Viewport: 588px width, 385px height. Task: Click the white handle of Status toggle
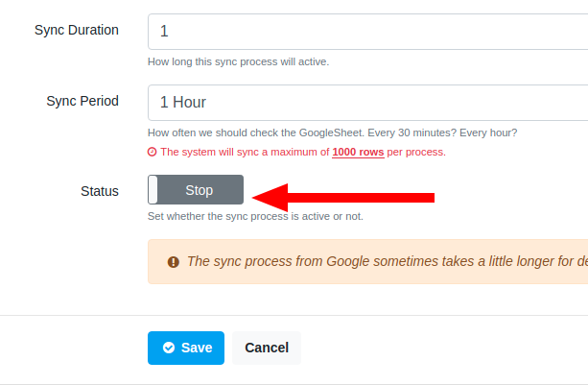(153, 190)
